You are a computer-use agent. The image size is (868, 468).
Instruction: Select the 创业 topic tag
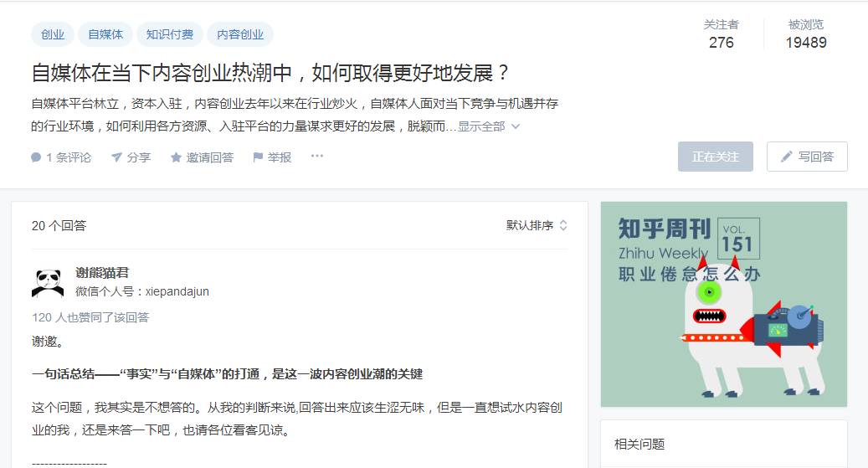[x=53, y=34]
